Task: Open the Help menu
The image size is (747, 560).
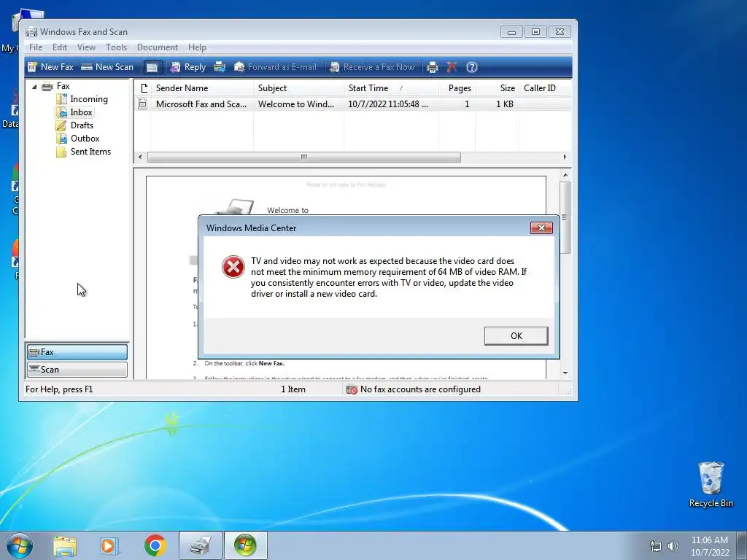Action: (197, 47)
